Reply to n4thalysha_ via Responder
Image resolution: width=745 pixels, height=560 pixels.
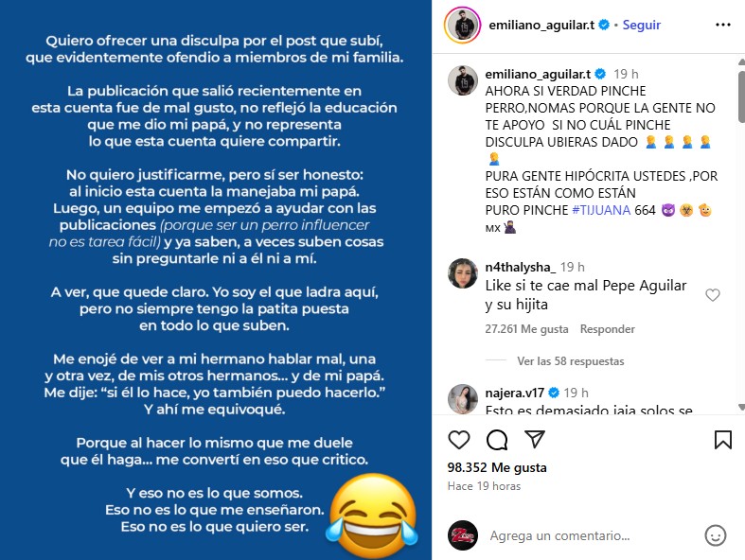pos(607,329)
